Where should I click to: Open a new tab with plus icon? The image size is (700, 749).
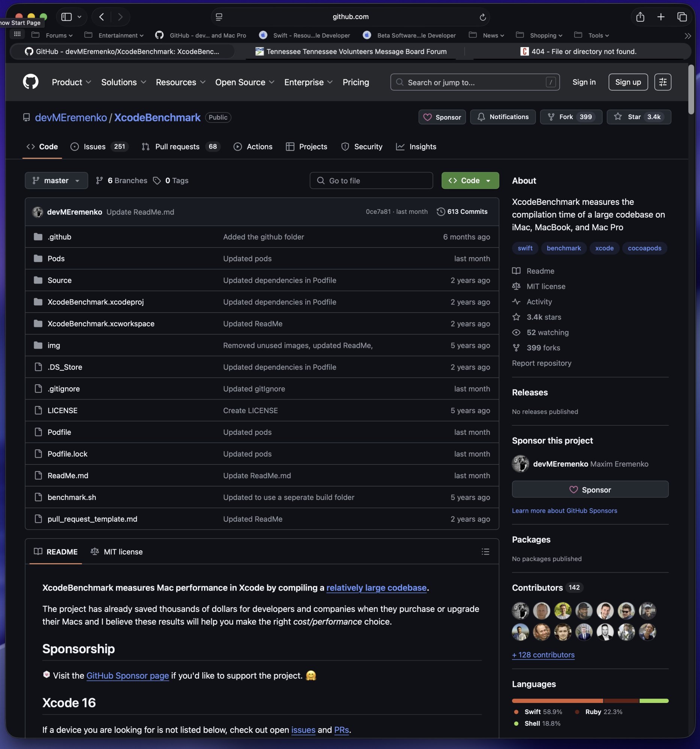661,17
